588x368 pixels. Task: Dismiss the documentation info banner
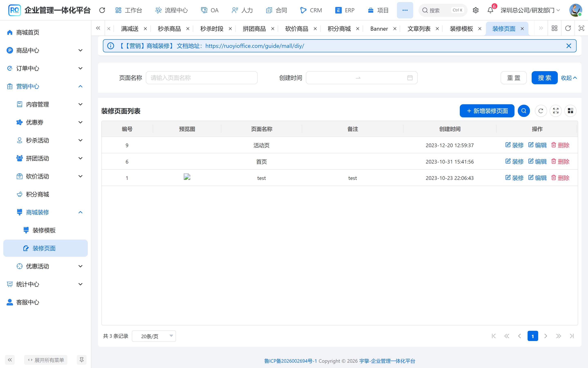(569, 46)
